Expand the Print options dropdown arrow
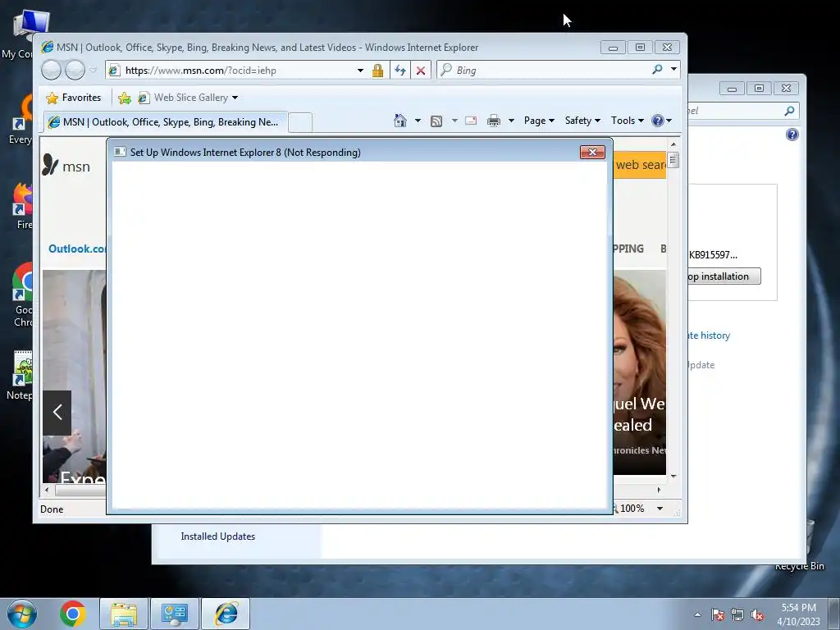This screenshot has height=630, width=840. coord(511,121)
